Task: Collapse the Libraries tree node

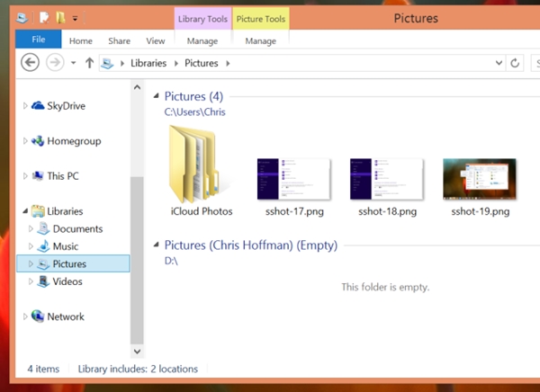Action: (x=25, y=211)
